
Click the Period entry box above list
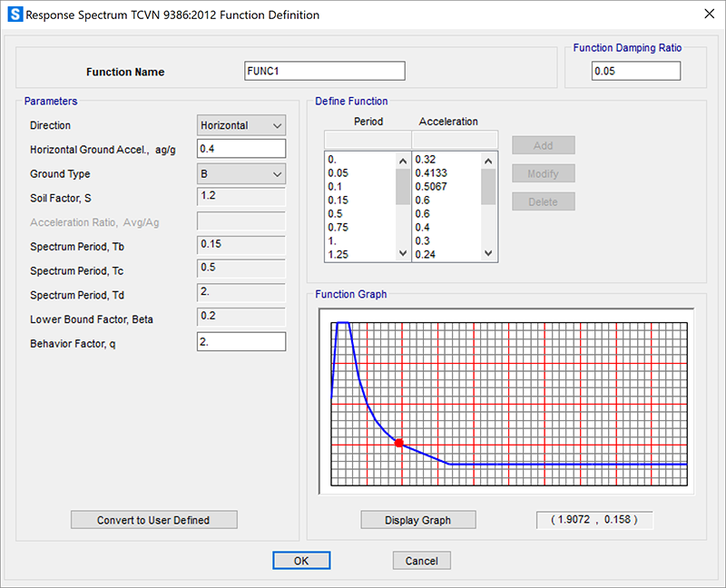tap(368, 139)
